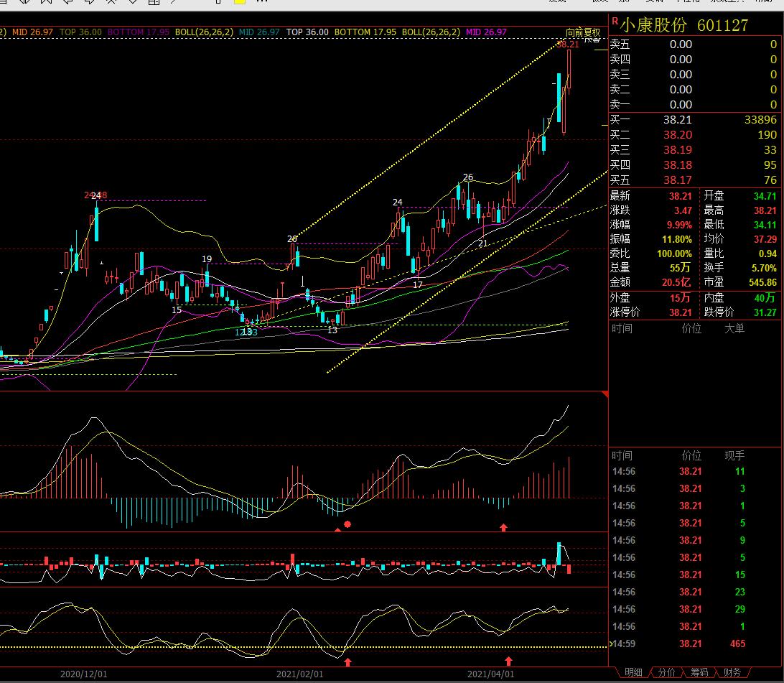Viewport: 784px width, 683px height.
Task: Click the red R marker beside 小康股份
Action: (x=615, y=21)
